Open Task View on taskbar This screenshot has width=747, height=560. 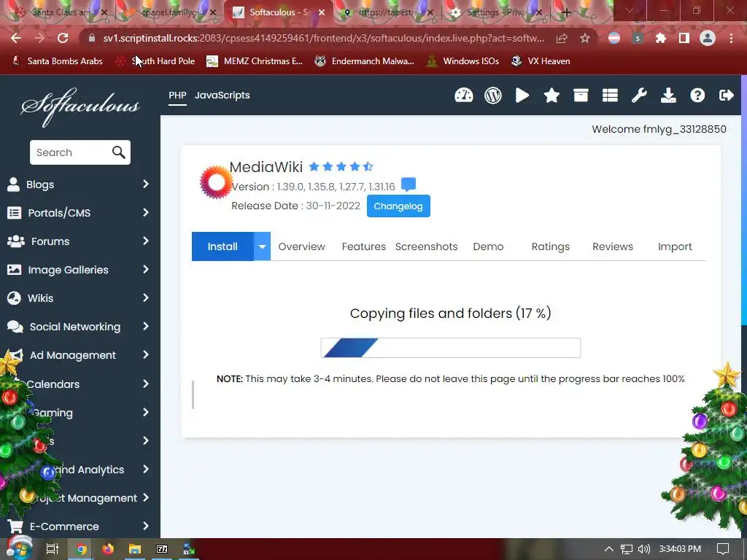click(52, 549)
